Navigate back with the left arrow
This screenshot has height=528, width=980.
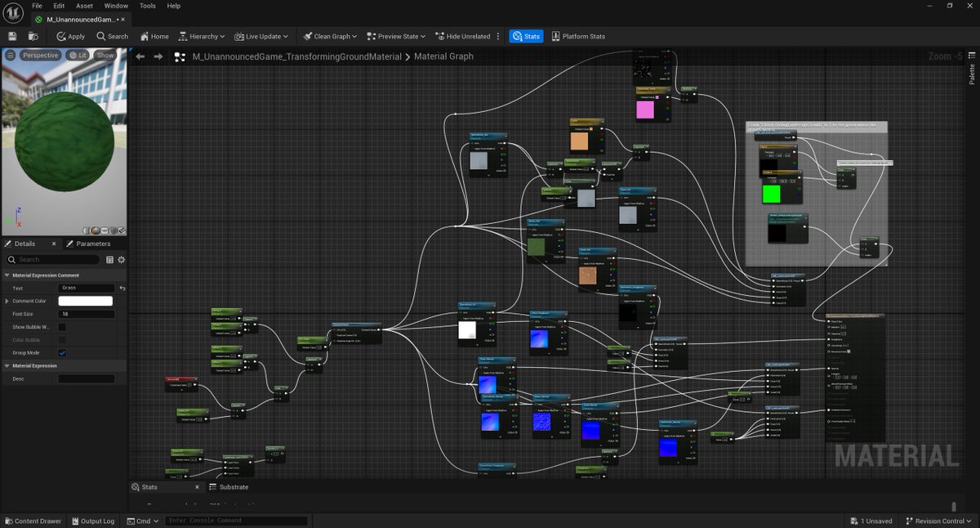140,56
